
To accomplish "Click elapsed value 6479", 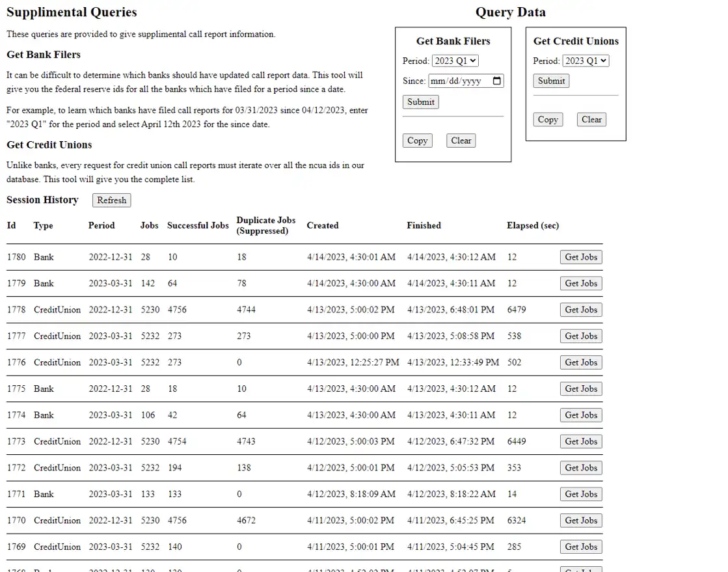I will click(x=517, y=310).
